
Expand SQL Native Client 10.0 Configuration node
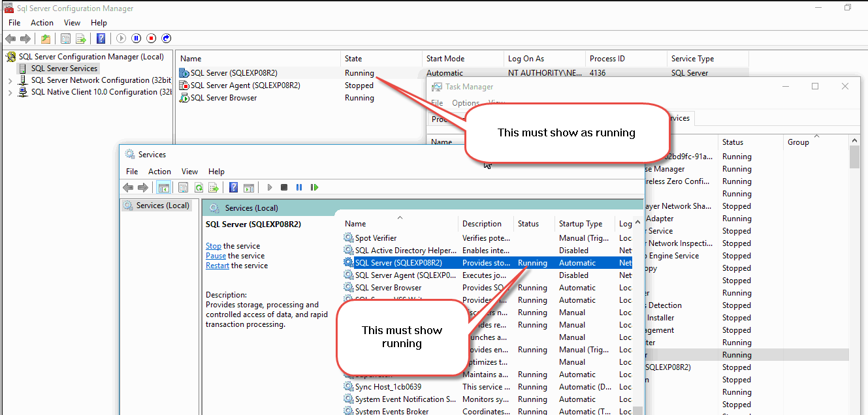pyautogui.click(x=10, y=93)
